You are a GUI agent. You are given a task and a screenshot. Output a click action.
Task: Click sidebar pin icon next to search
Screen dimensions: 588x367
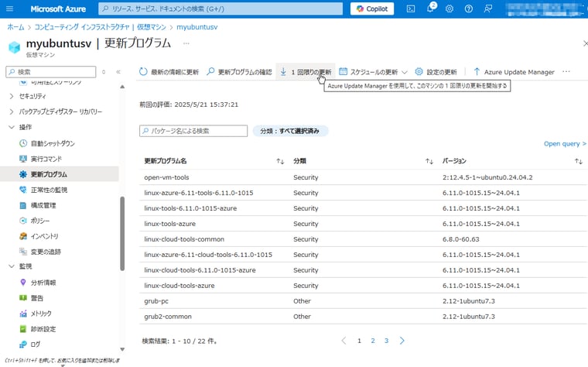coord(104,72)
